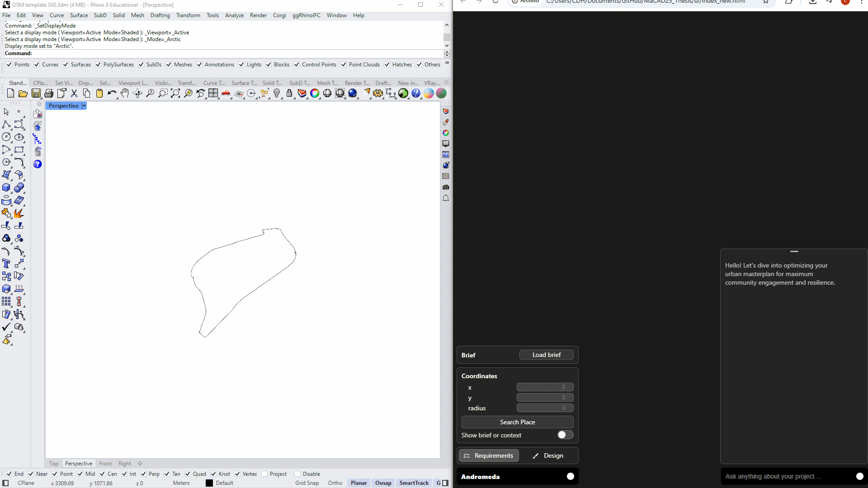
Task: Click the black Default layer color swatch
Action: (209, 483)
